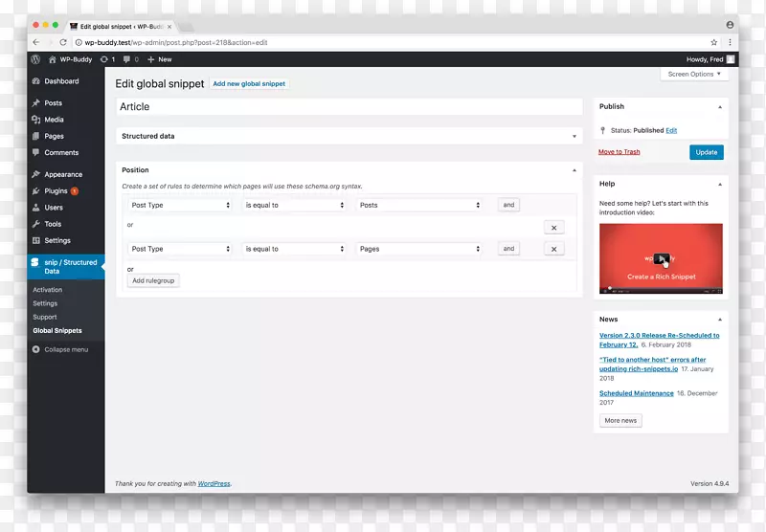
Task: Collapse the Publish panel
Action: coord(720,106)
